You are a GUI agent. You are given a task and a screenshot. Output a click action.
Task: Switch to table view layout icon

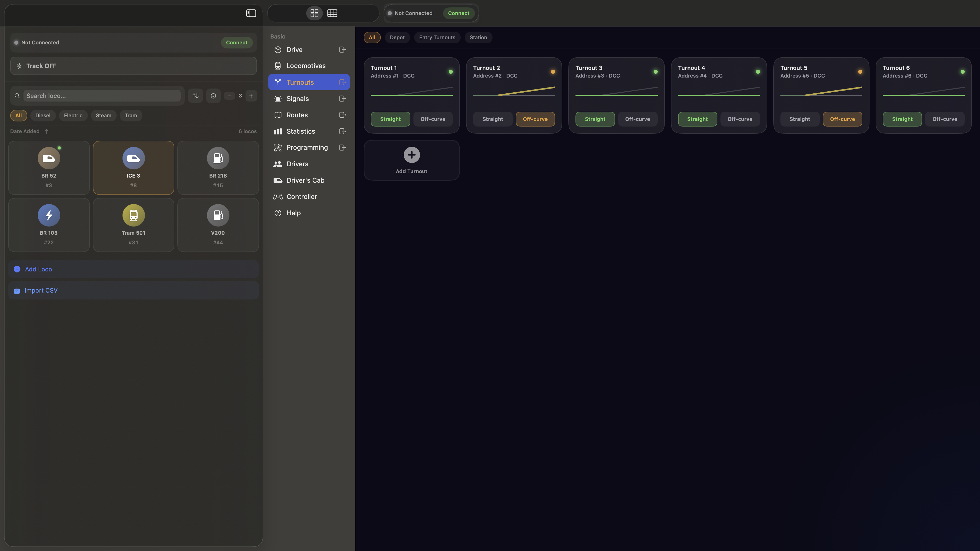coord(332,13)
